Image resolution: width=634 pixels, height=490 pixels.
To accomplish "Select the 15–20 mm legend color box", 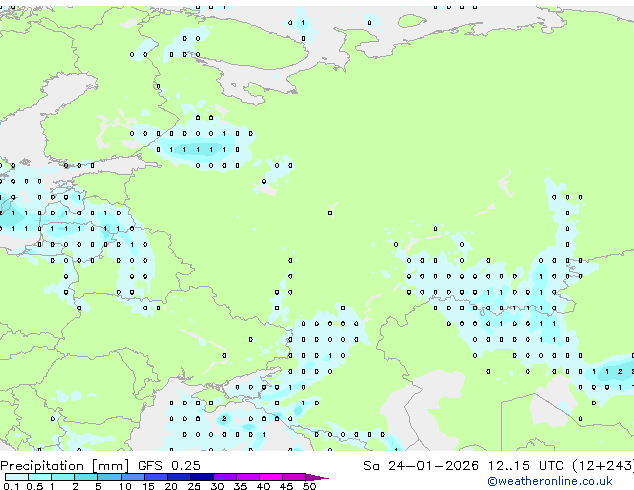I will pyautogui.click(x=155, y=477).
